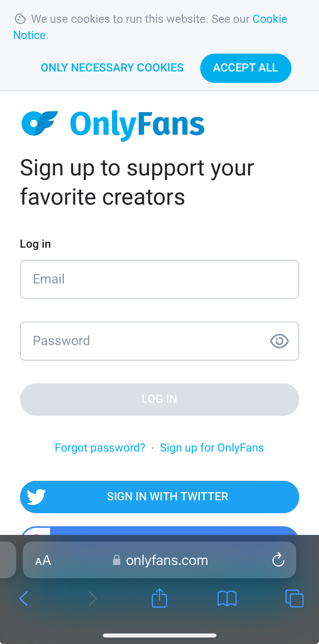319x644 pixels.
Task: Open the Safari share sheet
Action: pos(159,598)
